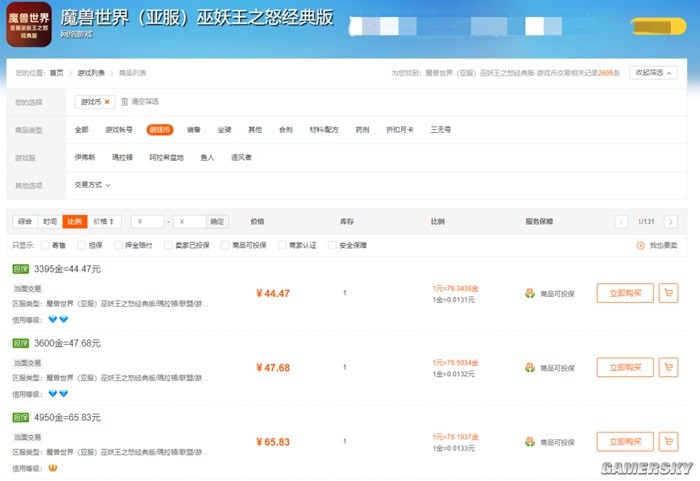700x481 pixels.
Task: Add the 4950金 listing to the cart
Action: click(668, 441)
